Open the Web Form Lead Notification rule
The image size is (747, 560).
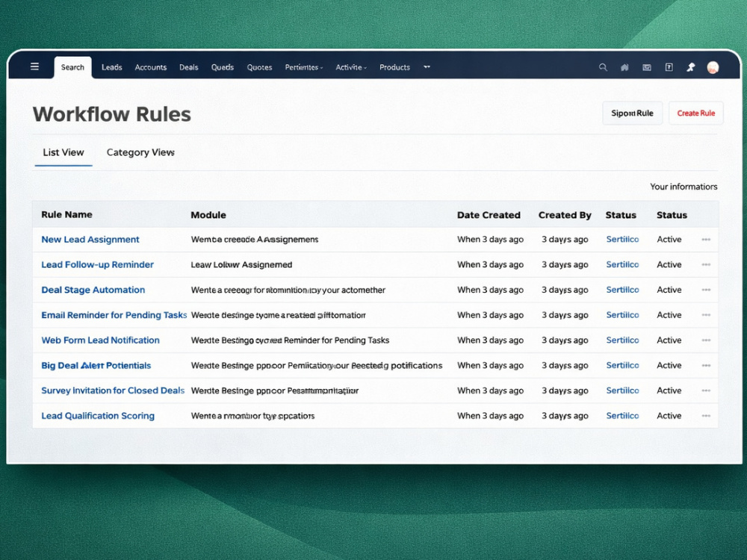pyautogui.click(x=100, y=340)
